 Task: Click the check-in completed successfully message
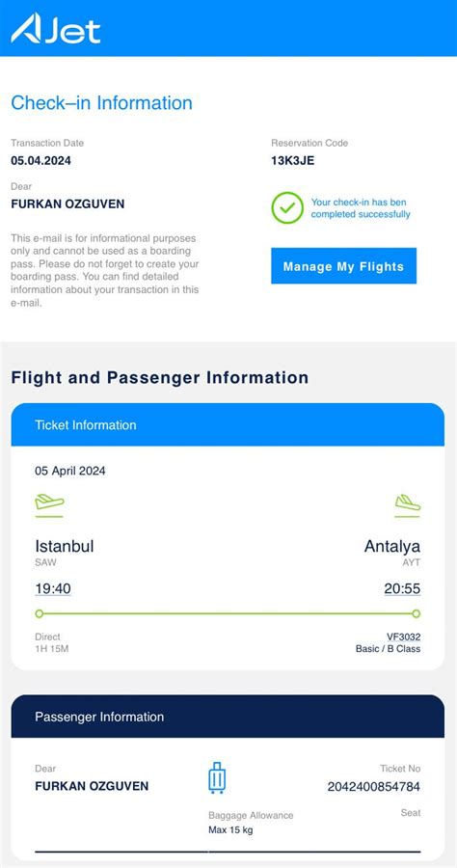click(361, 208)
